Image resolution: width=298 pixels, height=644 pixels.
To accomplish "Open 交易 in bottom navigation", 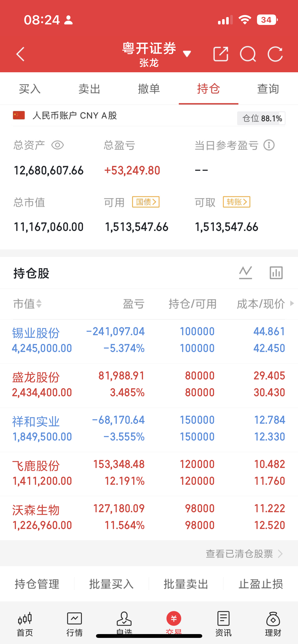I will click(174, 623).
